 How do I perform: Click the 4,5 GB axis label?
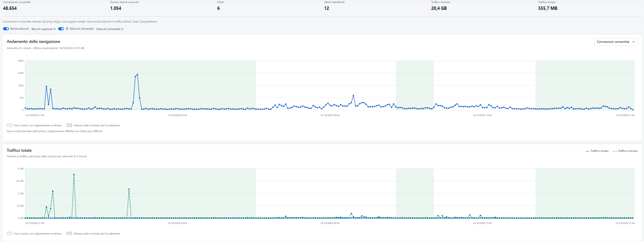pyautogui.click(x=20, y=181)
